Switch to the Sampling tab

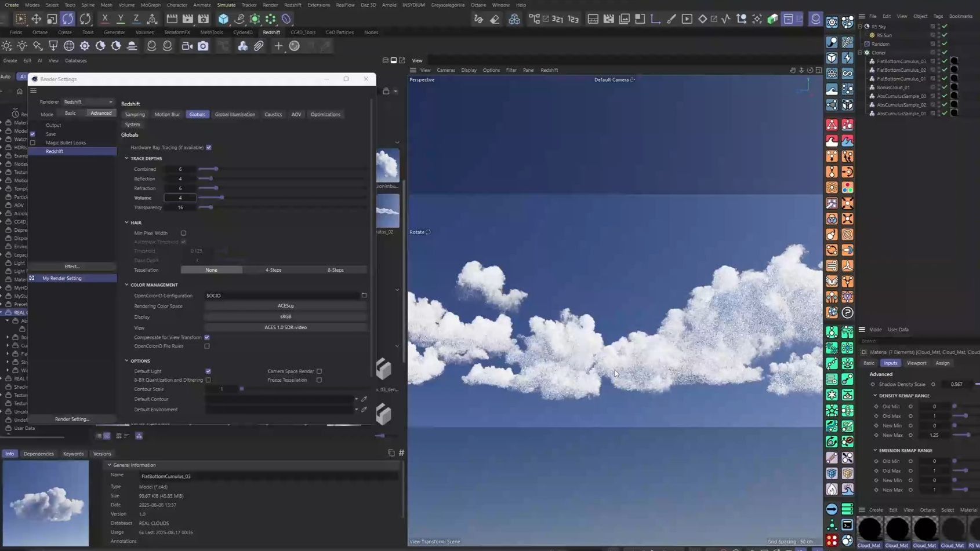click(135, 115)
